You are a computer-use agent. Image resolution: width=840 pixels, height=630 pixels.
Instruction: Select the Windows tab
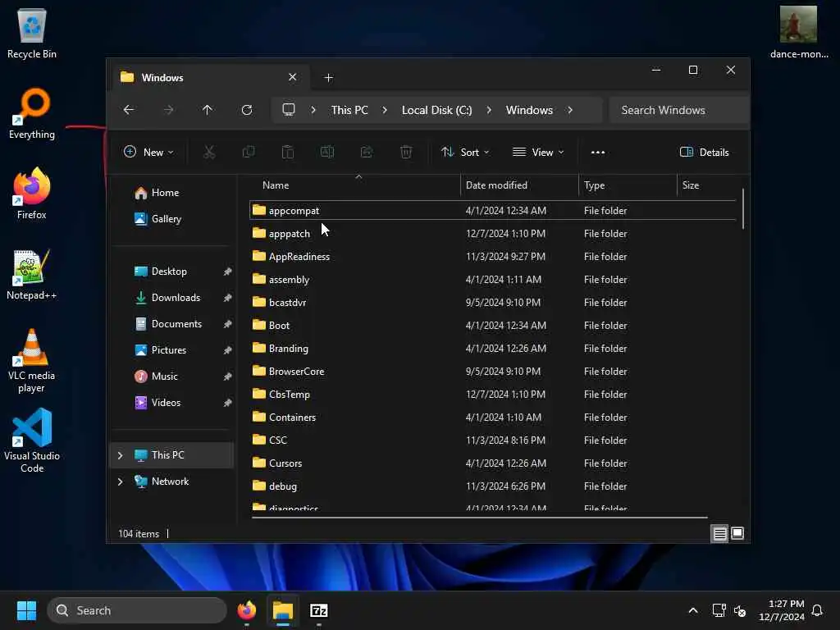[210, 78]
